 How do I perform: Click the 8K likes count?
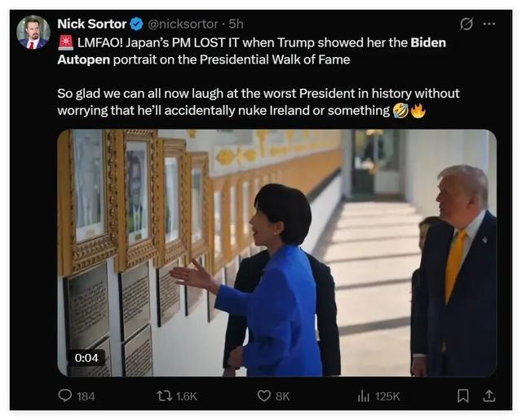282,396
